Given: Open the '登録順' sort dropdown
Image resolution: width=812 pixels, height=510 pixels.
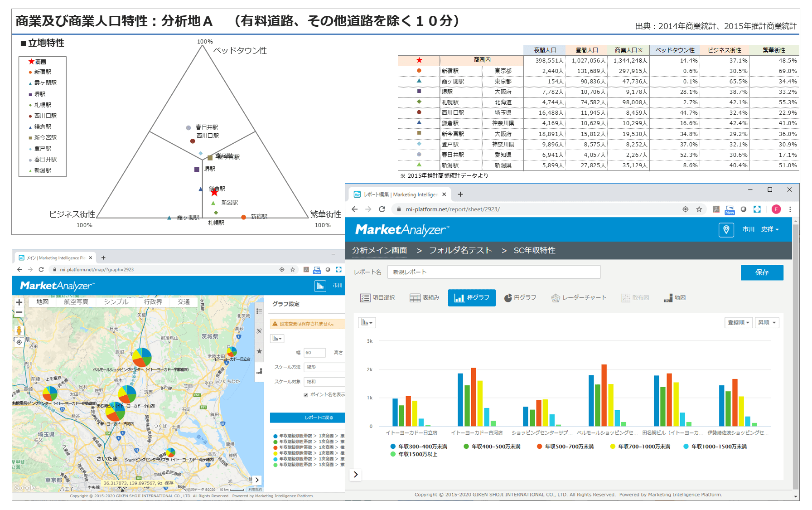Looking at the screenshot, I should click(x=739, y=323).
